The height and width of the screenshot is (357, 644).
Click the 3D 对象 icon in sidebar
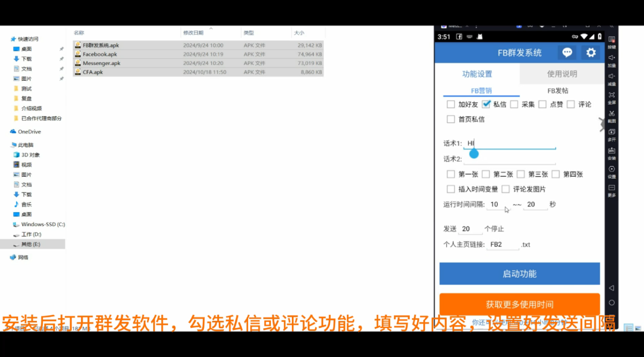[x=16, y=155]
